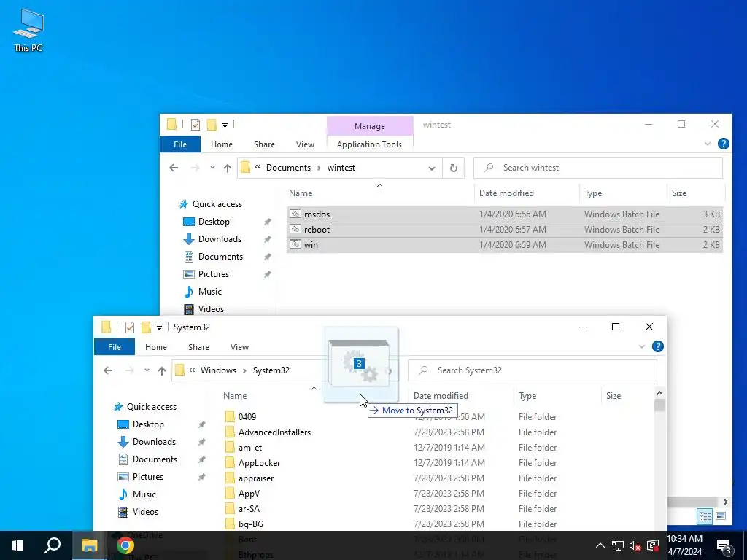Launch Chrome from taskbar

125,545
